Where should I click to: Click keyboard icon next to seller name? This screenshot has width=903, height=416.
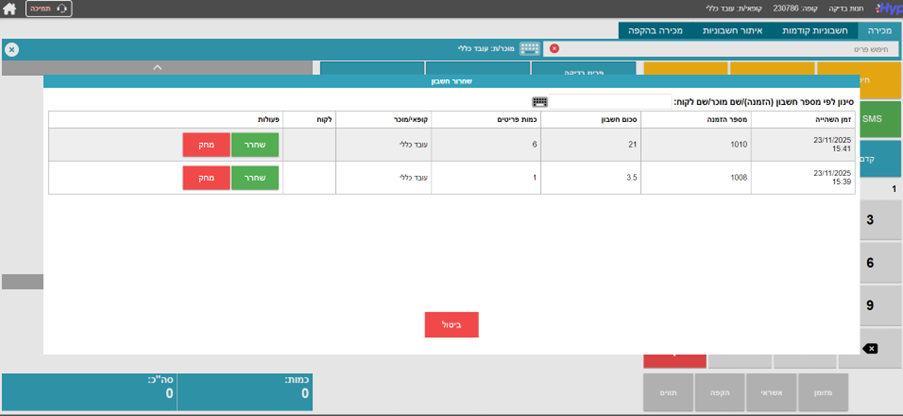[529, 48]
